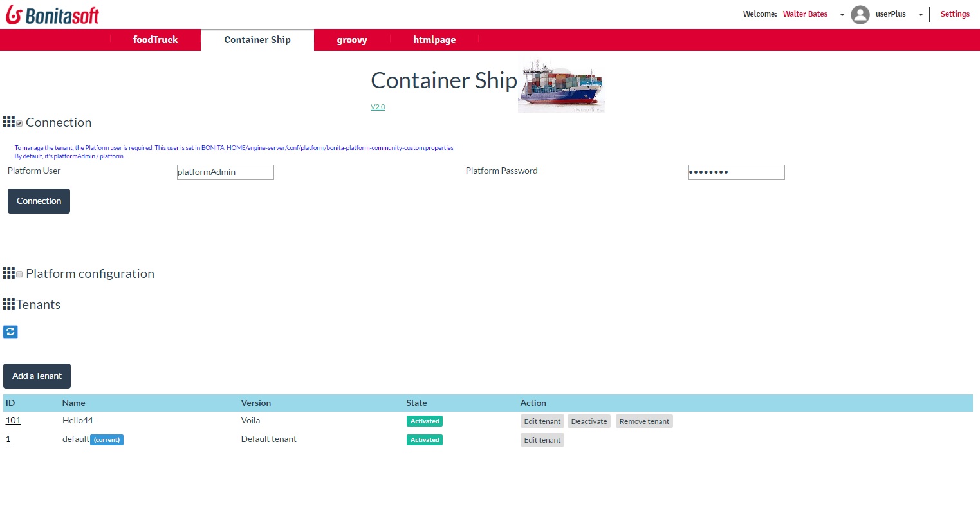This screenshot has height=527, width=980.
Task: Click the State column header
Action: click(416, 403)
